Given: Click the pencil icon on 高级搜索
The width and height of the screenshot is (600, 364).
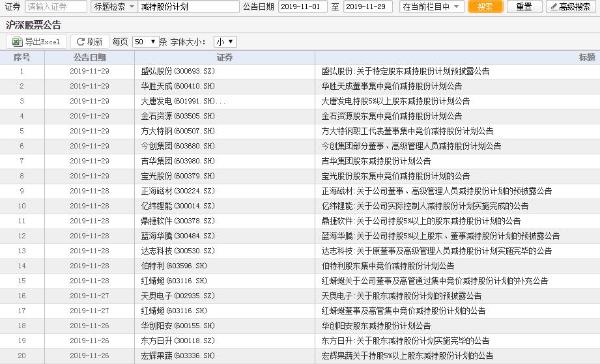Looking at the screenshot, I should point(554,7).
